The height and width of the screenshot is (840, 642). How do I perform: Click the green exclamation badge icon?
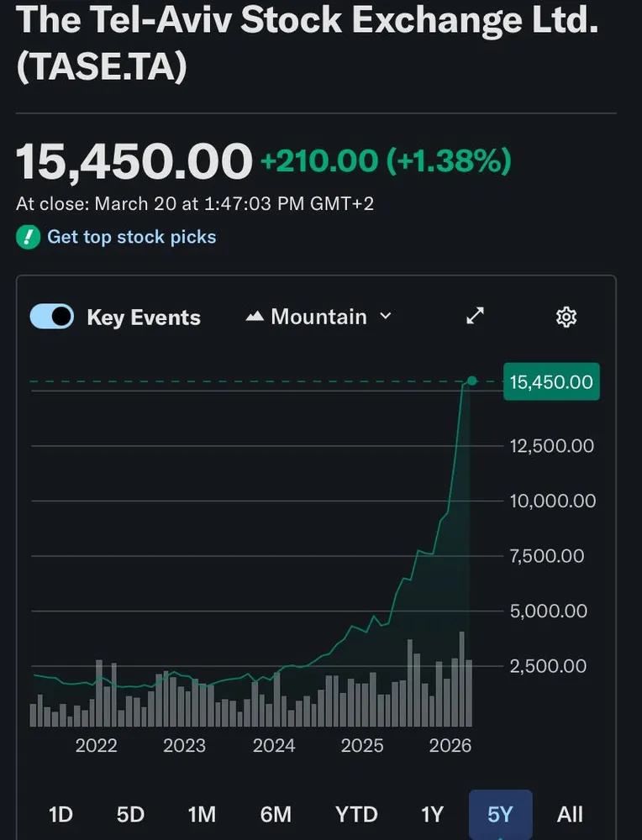[x=28, y=237]
